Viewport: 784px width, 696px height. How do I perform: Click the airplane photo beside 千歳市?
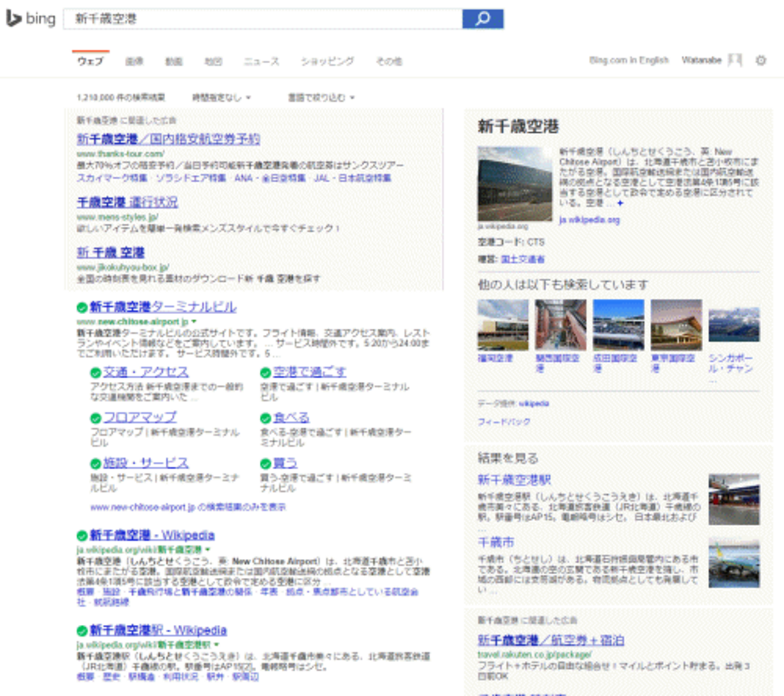coord(734,562)
